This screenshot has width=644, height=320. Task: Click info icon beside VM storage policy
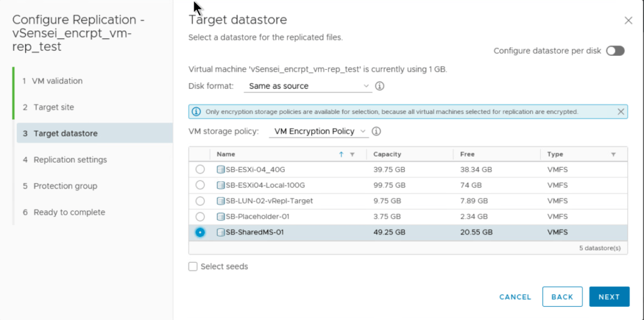point(376,131)
